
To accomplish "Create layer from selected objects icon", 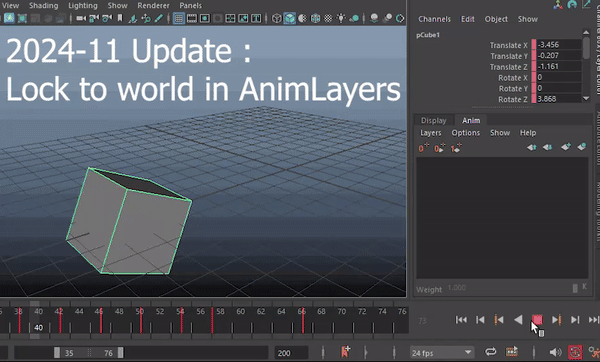I will pyautogui.click(x=440, y=148).
